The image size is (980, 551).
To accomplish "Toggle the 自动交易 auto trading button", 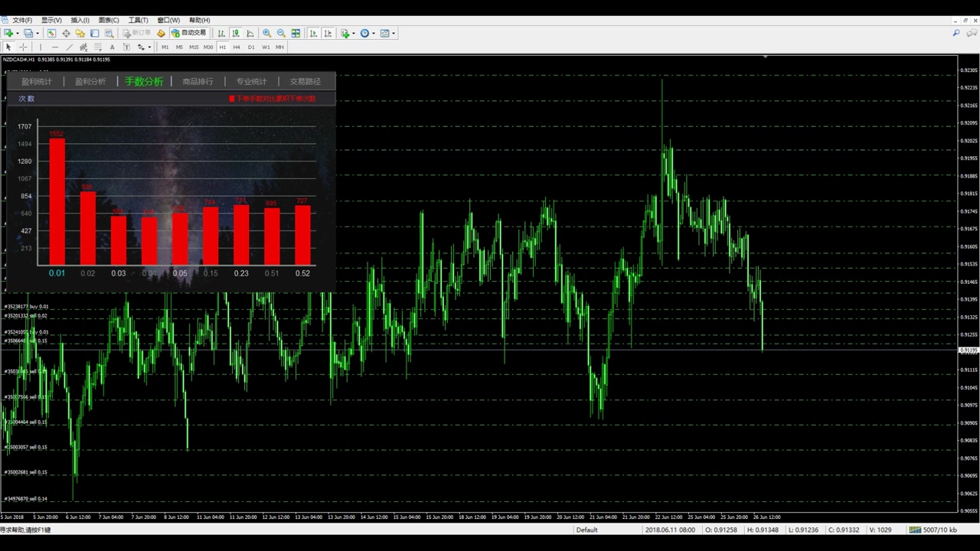I will [188, 33].
